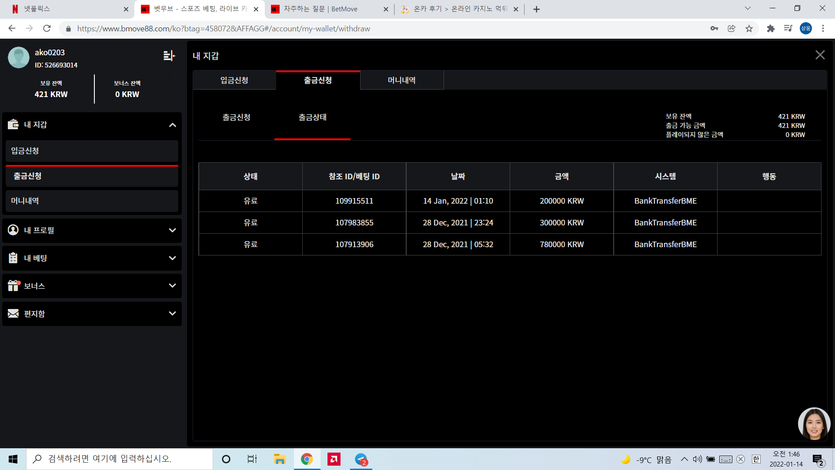Click the 참조 ID/베팅 ID column header

coord(354,177)
